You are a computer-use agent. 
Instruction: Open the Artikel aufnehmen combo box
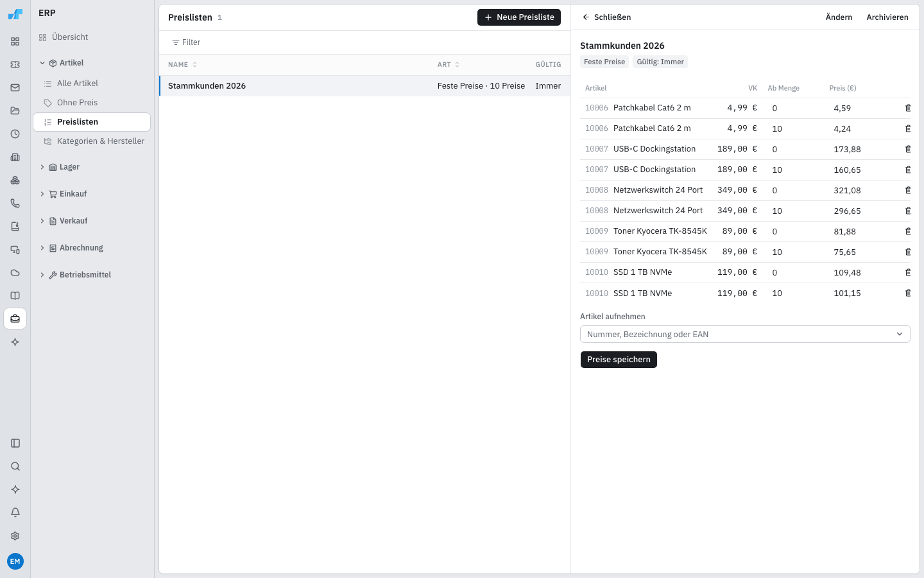coord(745,334)
